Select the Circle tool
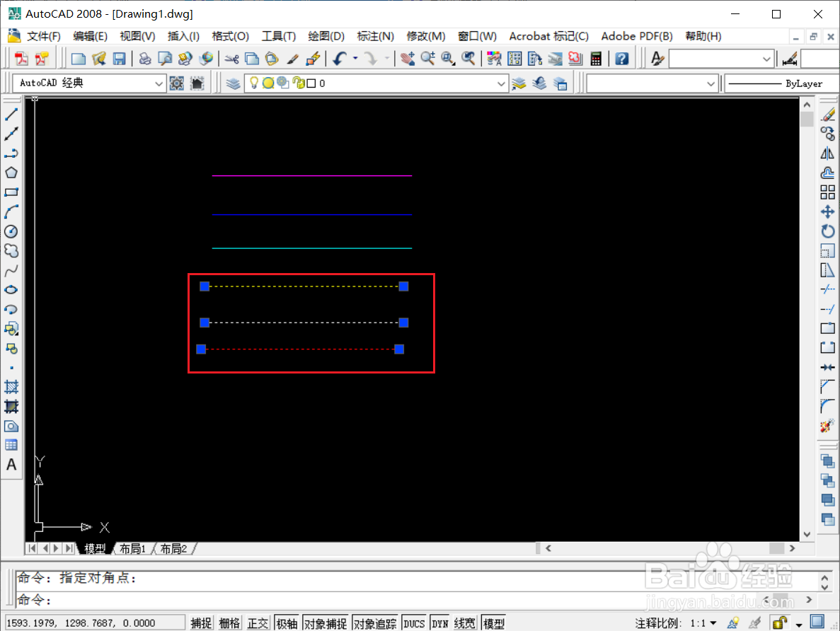This screenshot has width=840, height=631. point(11,231)
